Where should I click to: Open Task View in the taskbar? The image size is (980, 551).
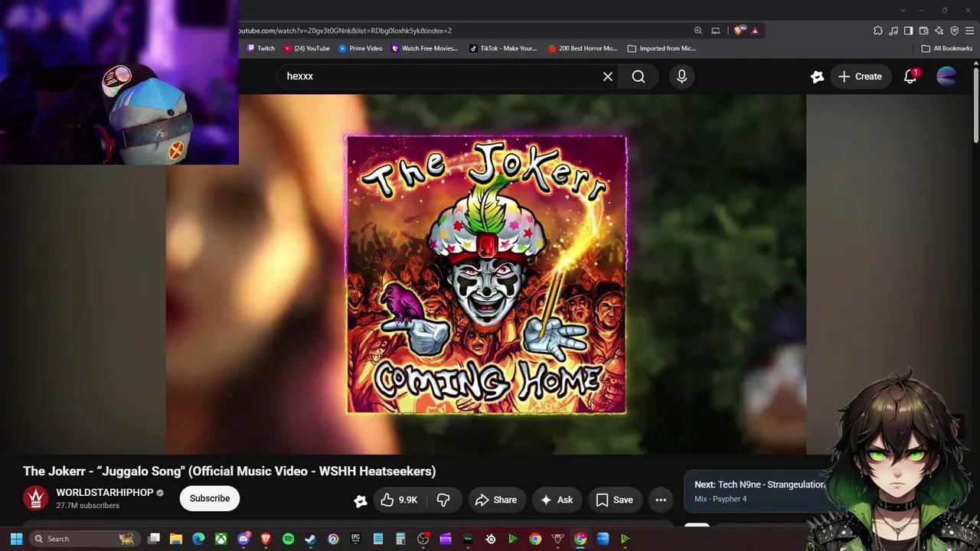pos(154,539)
